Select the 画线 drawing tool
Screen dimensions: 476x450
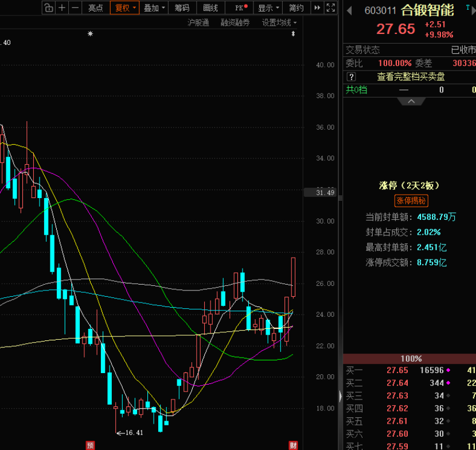click(210, 7)
